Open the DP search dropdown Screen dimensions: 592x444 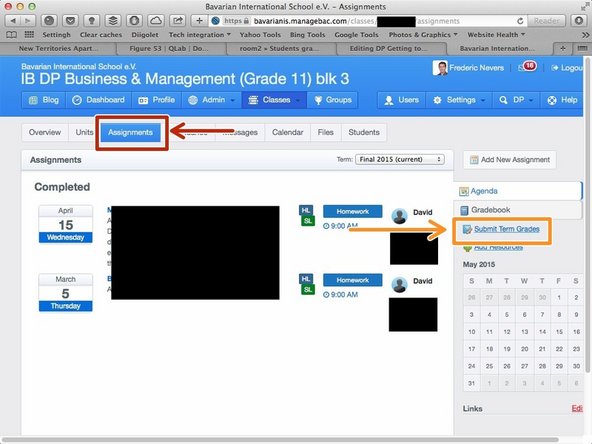pos(516,100)
